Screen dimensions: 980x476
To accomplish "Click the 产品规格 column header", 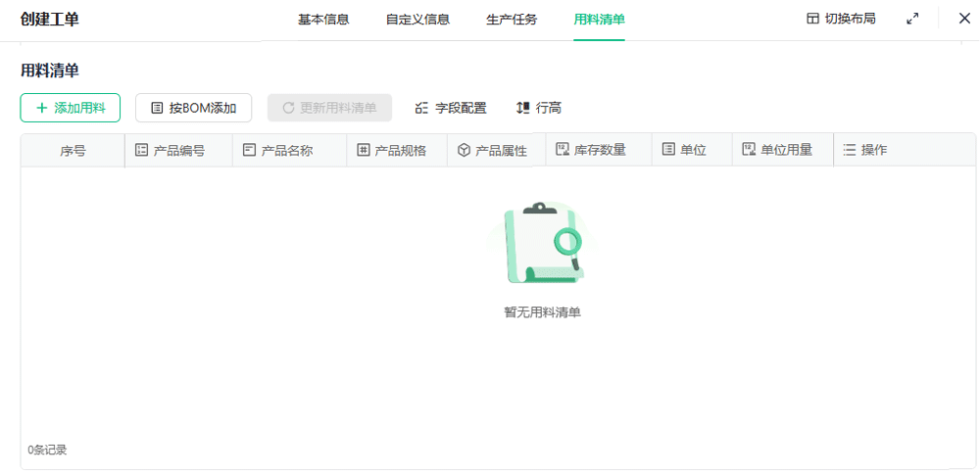I will 397,150.
